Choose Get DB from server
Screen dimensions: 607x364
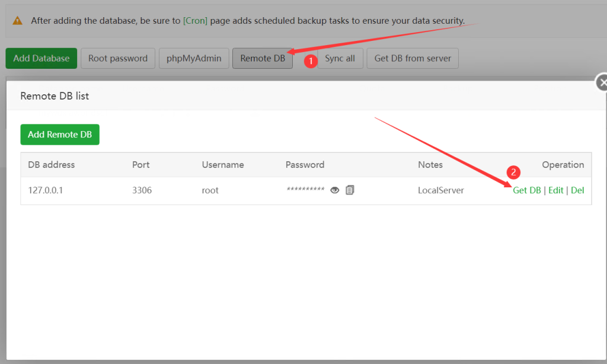[413, 59]
